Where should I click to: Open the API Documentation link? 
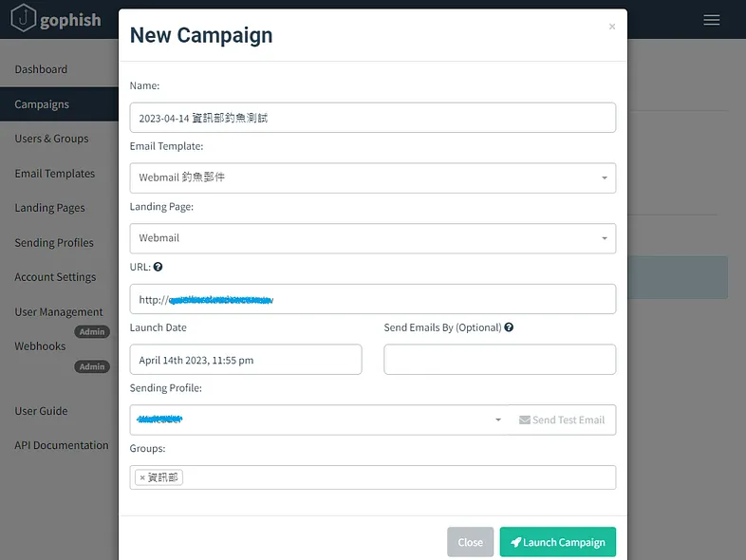[62, 445]
